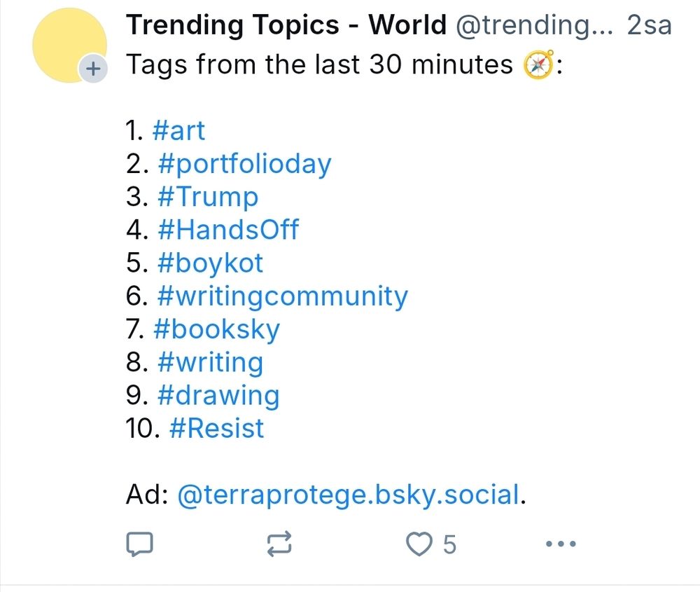
Task: Open the #portfolioday hashtag
Action: [x=244, y=164]
